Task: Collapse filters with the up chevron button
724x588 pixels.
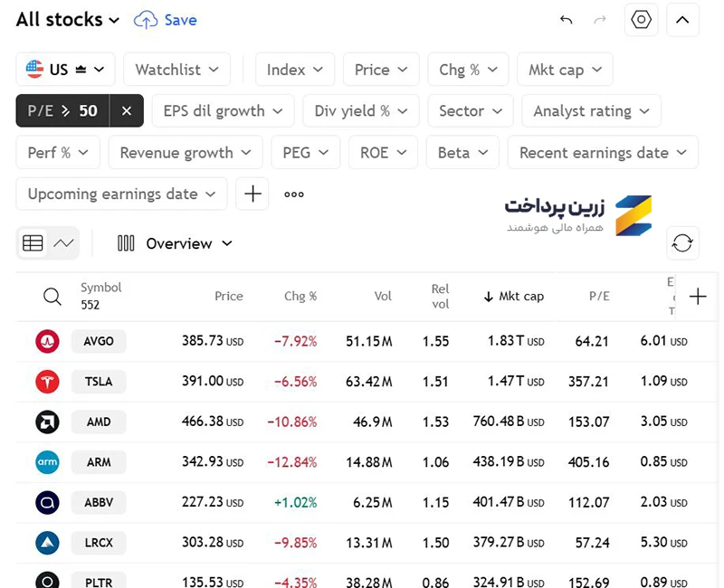Action: [682, 20]
